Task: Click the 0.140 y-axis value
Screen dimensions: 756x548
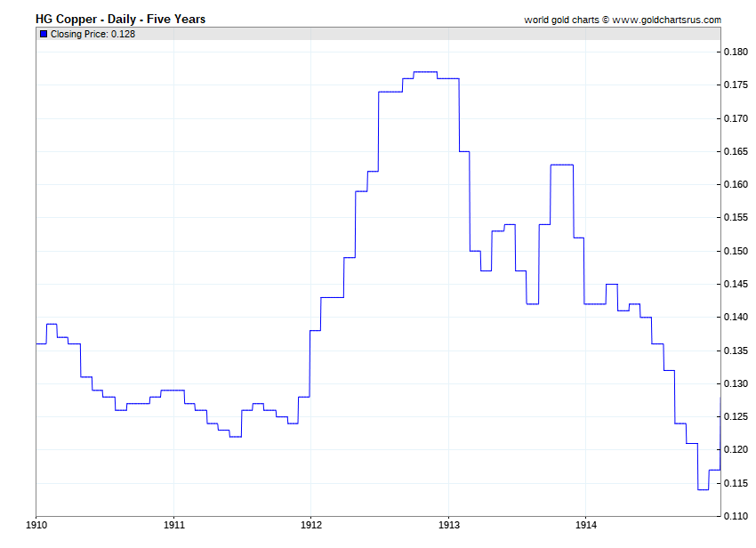Action: coord(736,317)
